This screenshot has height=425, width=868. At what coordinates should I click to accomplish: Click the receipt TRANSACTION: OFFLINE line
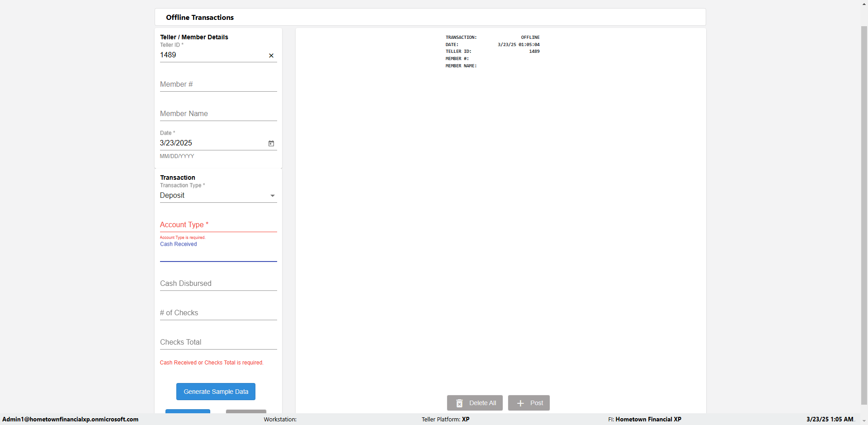(493, 37)
